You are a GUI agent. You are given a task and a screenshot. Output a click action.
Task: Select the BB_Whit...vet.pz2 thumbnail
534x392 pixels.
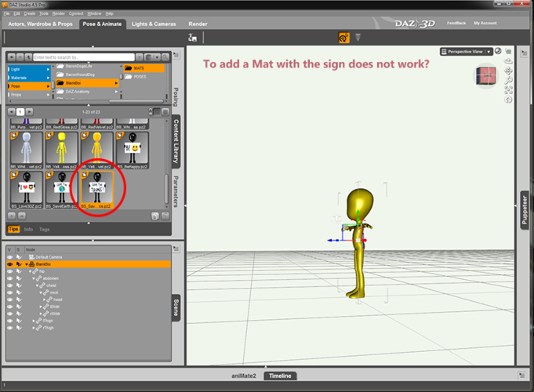(x=26, y=151)
